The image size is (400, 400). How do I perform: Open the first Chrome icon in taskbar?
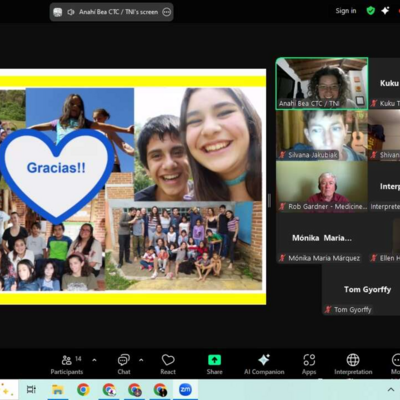point(83,389)
